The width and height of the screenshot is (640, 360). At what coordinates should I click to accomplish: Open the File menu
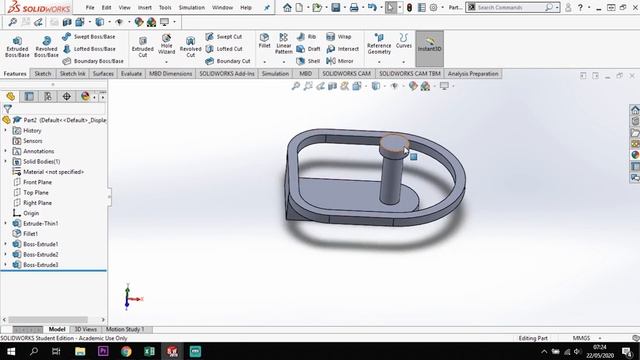point(90,7)
